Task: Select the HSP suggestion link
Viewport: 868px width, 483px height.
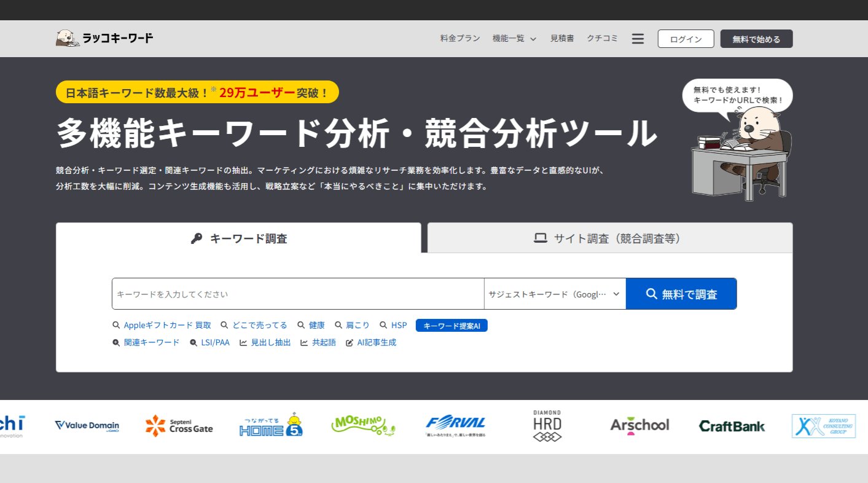Action: click(x=399, y=325)
